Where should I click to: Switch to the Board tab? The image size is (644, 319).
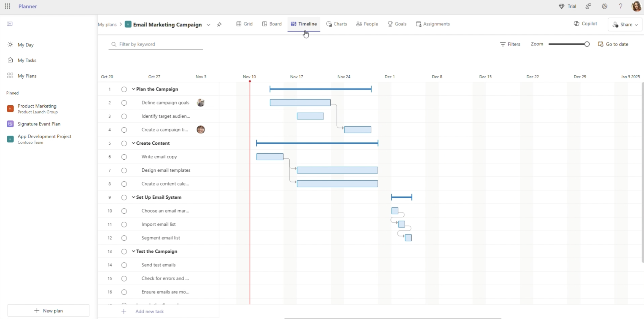[272, 24]
